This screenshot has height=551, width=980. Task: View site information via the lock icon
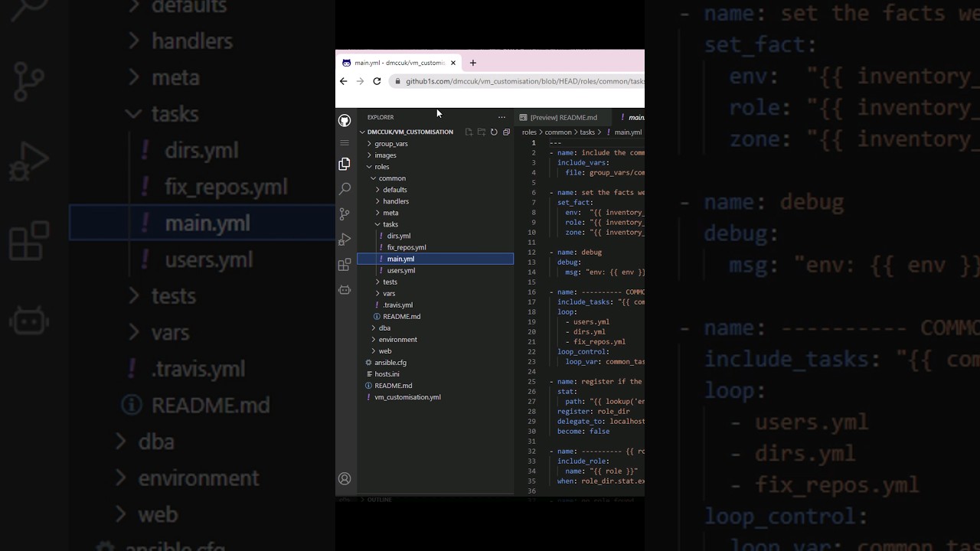click(397, 81)
